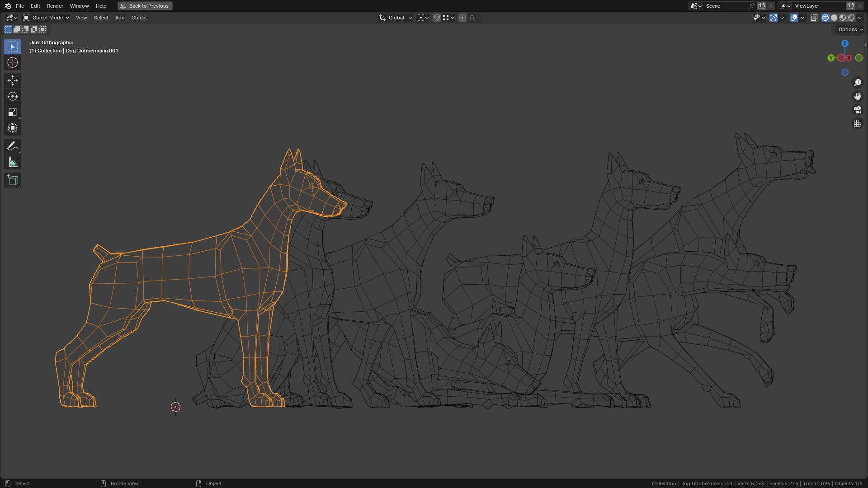Open the File menu
The width and height of the screenshot is (868, 488).
(19, 6)
